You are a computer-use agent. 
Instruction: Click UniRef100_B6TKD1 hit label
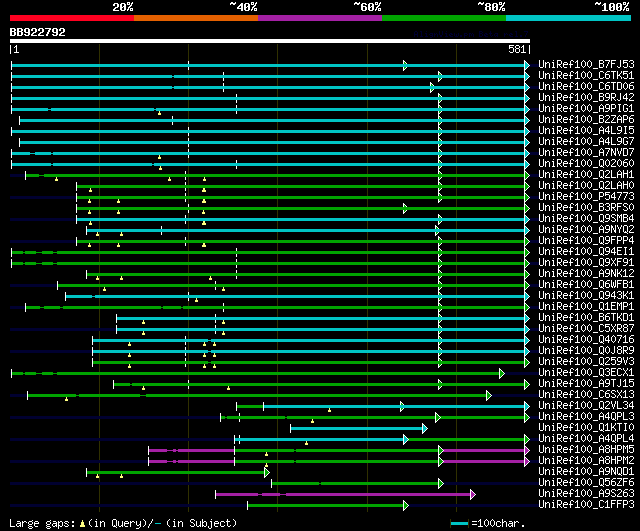pos(586,318)
